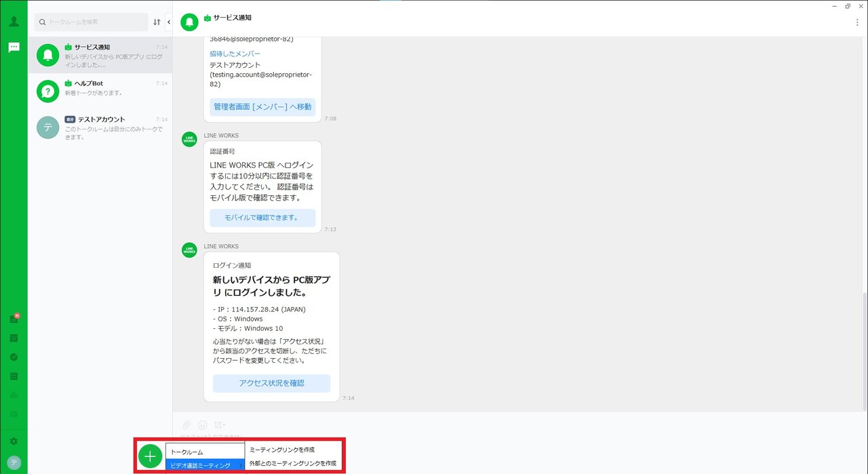This screenshot has width=868, height=474.
Task: Open the talk (chat bubble) sidebar icon
Action: click(x=14, y=47)
